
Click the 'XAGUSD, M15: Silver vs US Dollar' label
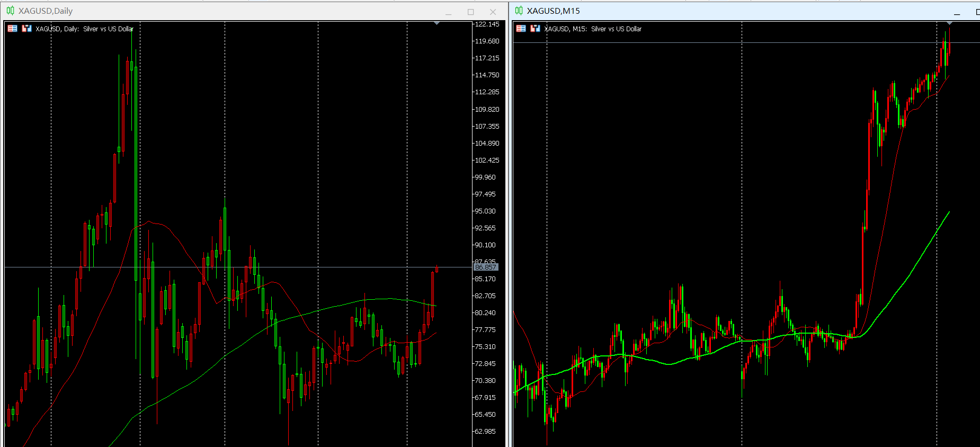(593, 29)
